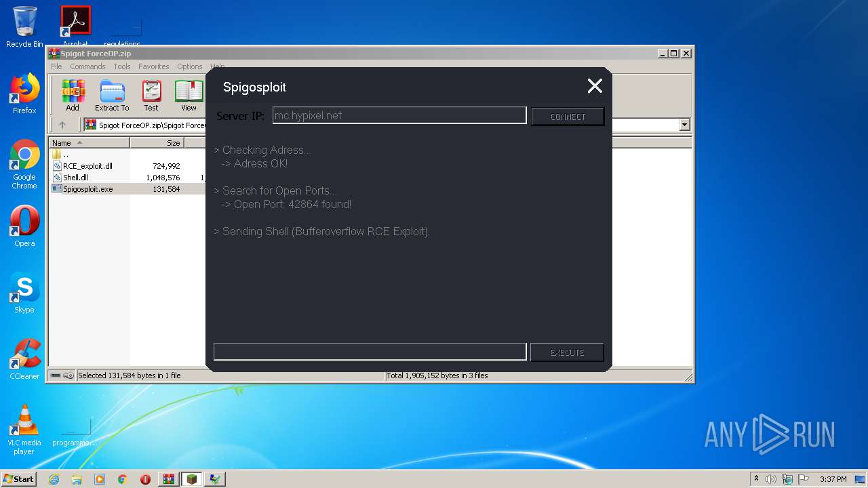The image size is (868, 488).
Task: Open Firefox desktop shortcut
Action: coord(24,94)
